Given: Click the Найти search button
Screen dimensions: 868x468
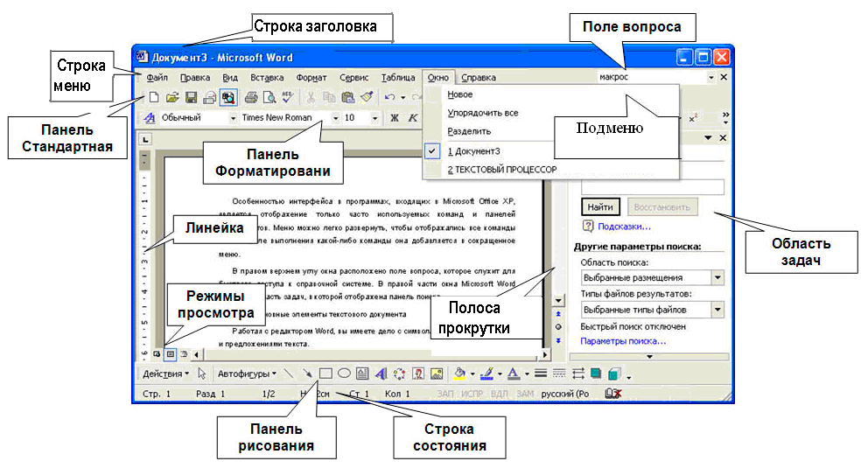Looking at the screenshot, I should [x=600, y=207].
